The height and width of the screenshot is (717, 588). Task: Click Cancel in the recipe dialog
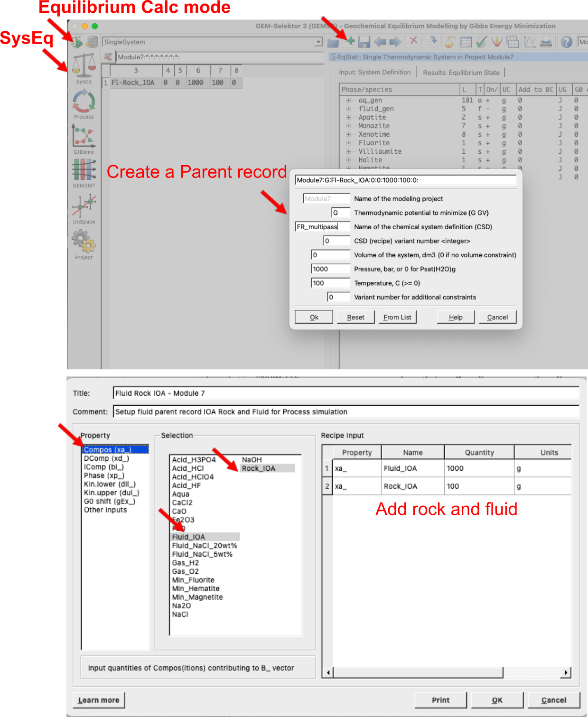554,700
